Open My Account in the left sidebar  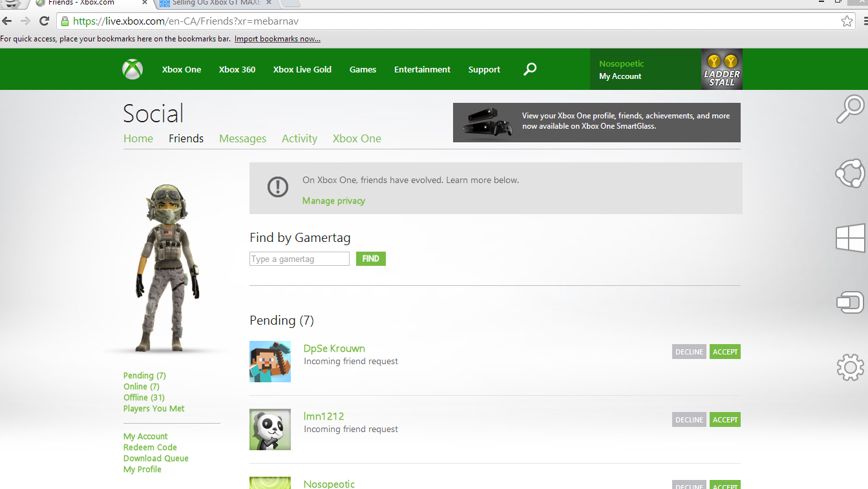[x=145, y=436]
